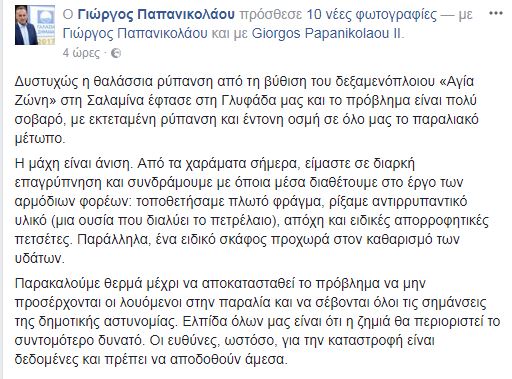Viewport: 512px width, 379px height.
Task: Open the bold Γιώργος Παπανικολάου author profile link
Action: [x=156, y=15]
